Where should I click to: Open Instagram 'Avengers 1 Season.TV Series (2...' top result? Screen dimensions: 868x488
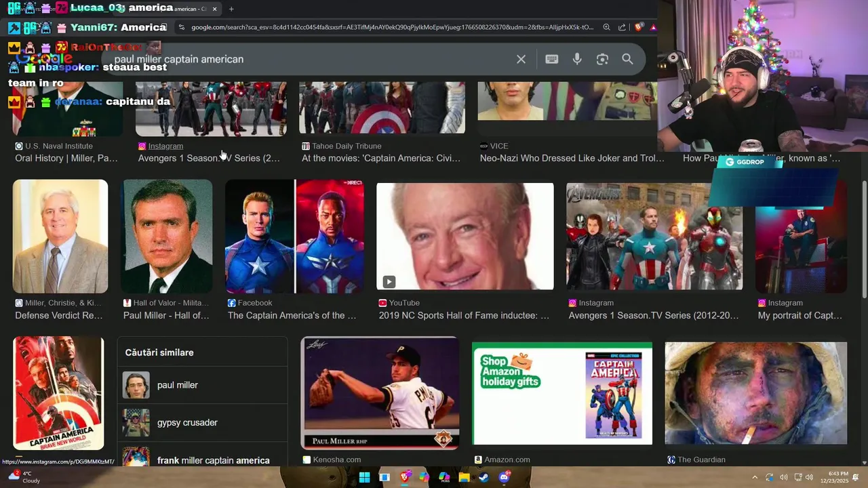click(209, 158)
